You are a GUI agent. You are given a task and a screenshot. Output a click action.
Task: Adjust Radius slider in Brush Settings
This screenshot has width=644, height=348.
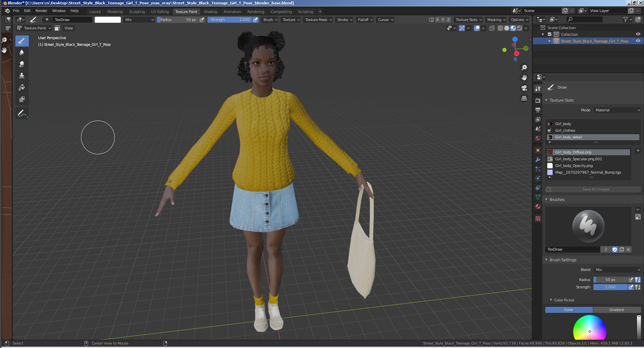(610, 280)
